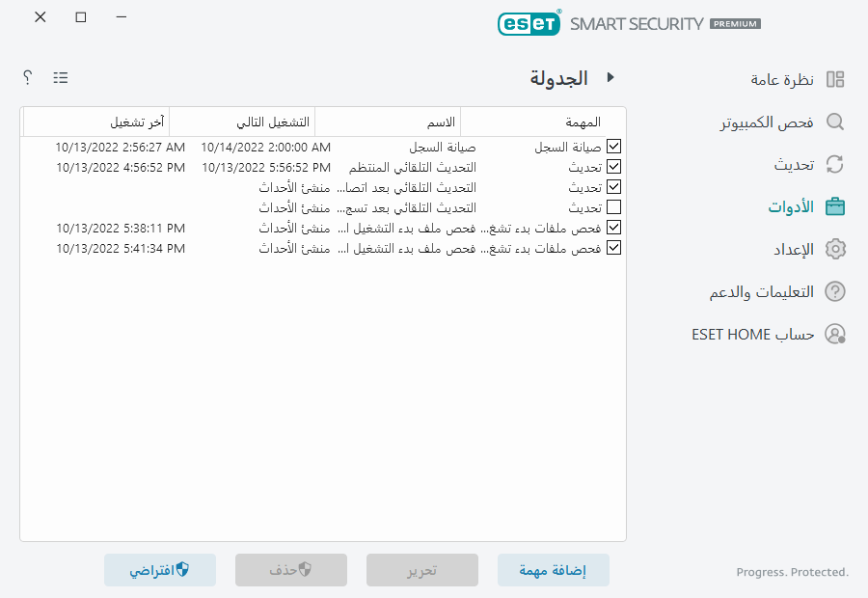Click the help question icon in the toolbar
868x598 pixels.
coord(27,77)
